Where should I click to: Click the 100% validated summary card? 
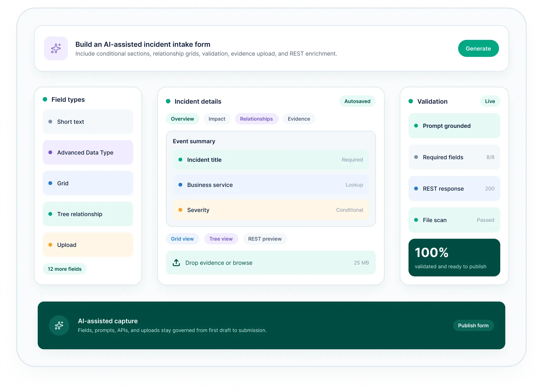click(454, 258)
